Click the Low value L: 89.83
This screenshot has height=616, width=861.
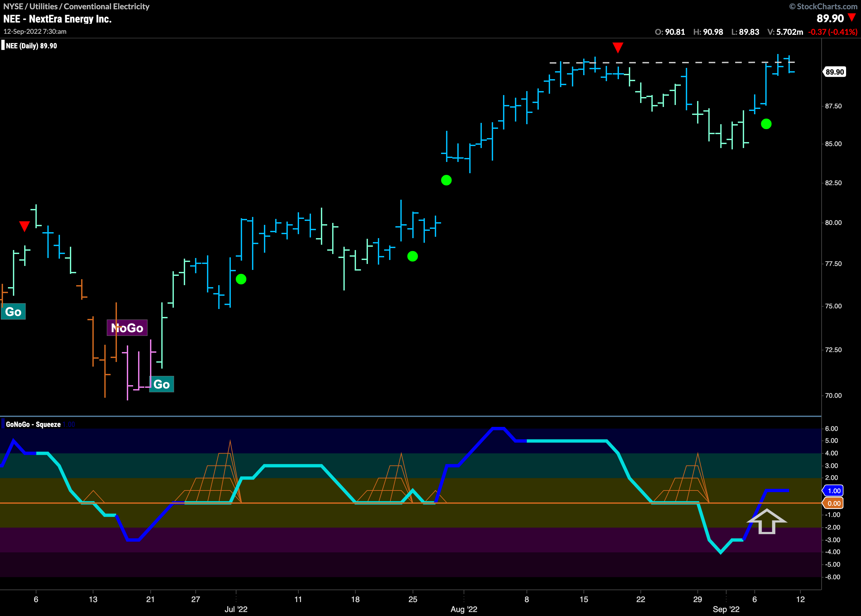(x=745, y=32)
